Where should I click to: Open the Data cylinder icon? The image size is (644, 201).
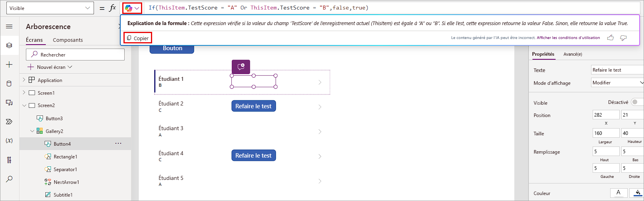(9, 84)
